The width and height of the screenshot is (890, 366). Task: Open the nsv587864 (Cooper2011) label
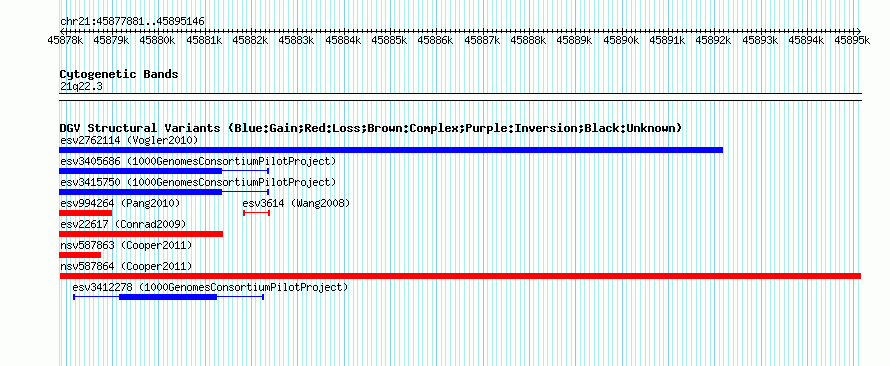click(126, 266)
